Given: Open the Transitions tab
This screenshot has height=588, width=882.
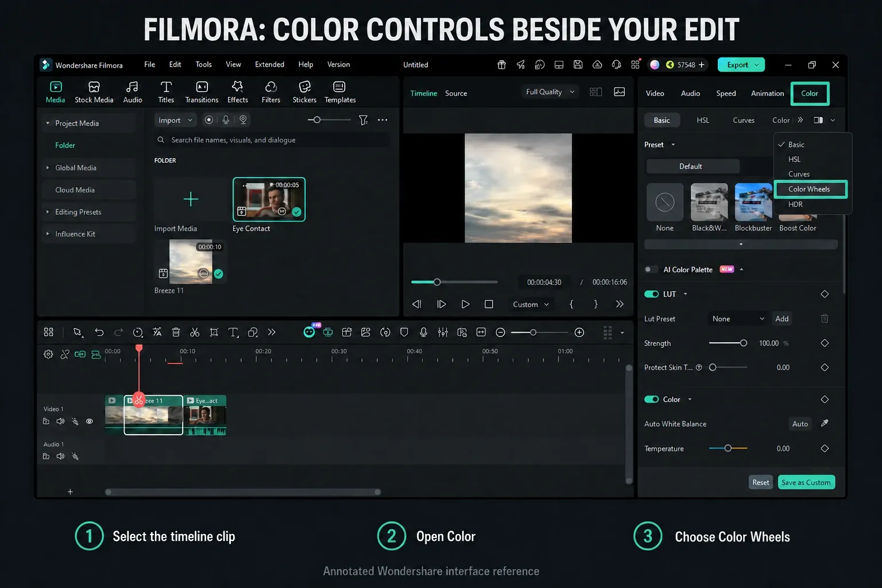Looking at the screenshot, I should point(202,92).
